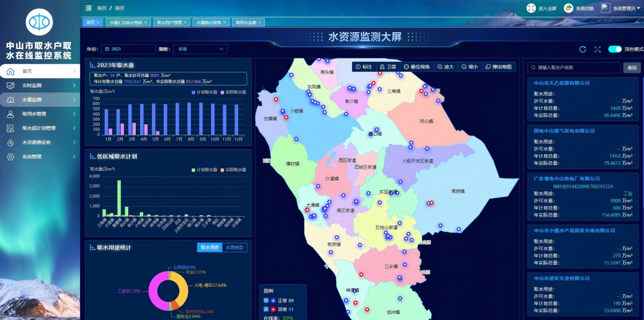The width and height of the screenshot is (644, 320).
Task: Uncheck the 正常 legend checkbox
Action: pos(266,301)
